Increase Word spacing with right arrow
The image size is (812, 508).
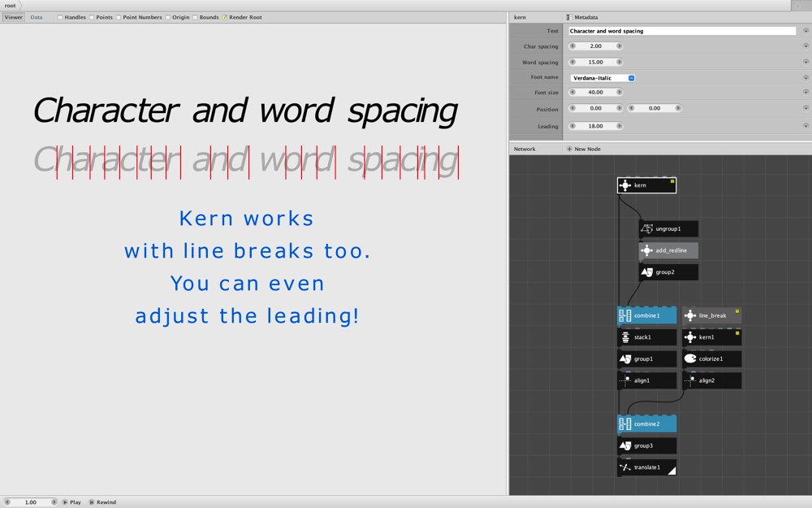coord(619,62)
